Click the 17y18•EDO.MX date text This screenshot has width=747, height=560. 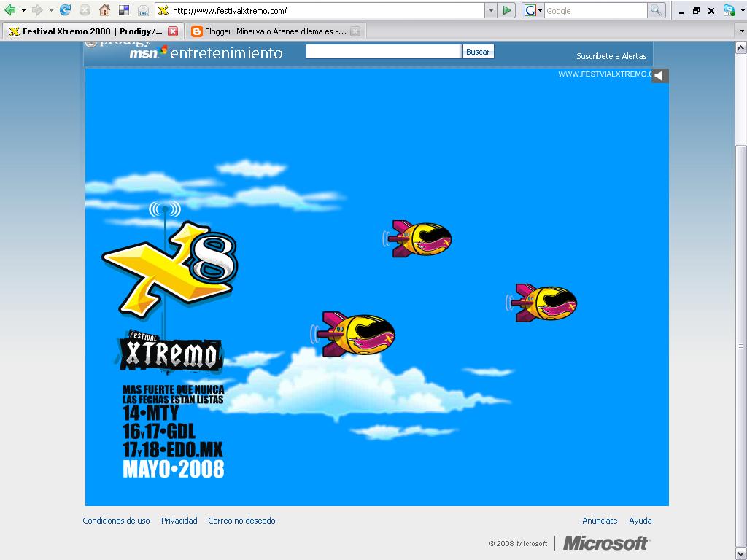click(172, 450)
